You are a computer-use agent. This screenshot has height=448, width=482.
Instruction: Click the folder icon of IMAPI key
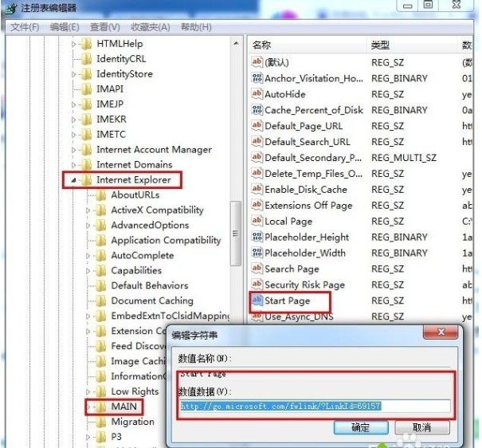[87, 89]
